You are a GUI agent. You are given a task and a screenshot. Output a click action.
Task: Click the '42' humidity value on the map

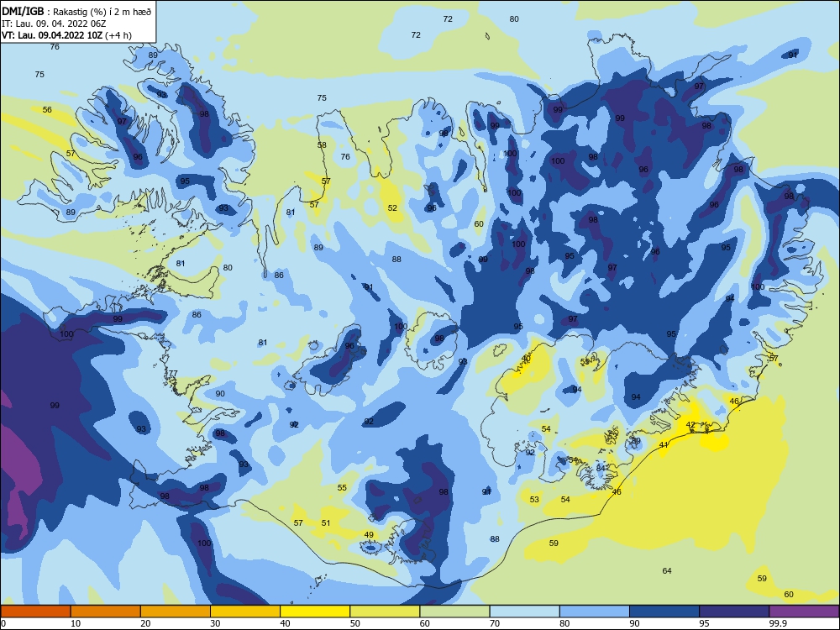pos(690,425)
